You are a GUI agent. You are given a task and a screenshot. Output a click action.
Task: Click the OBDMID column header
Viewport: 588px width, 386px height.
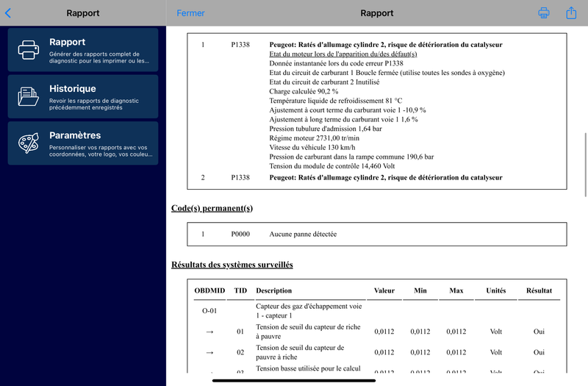[209, 290]
